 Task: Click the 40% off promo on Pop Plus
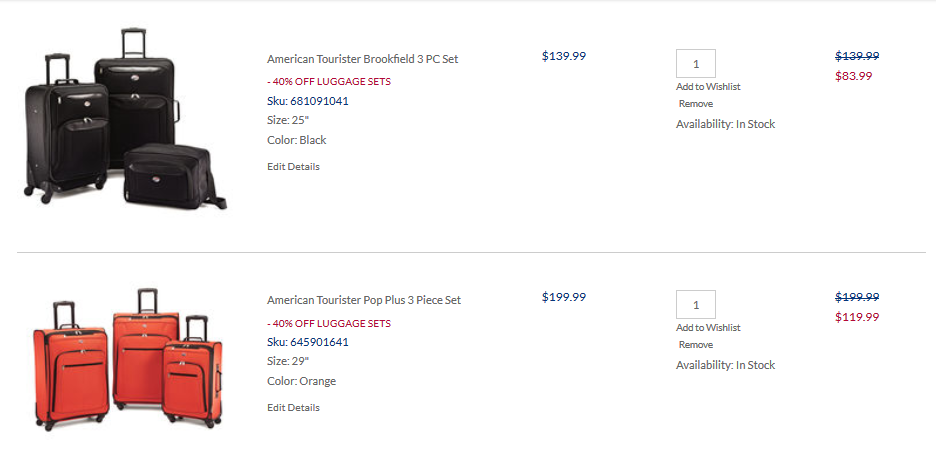click(x=329, y=324)
